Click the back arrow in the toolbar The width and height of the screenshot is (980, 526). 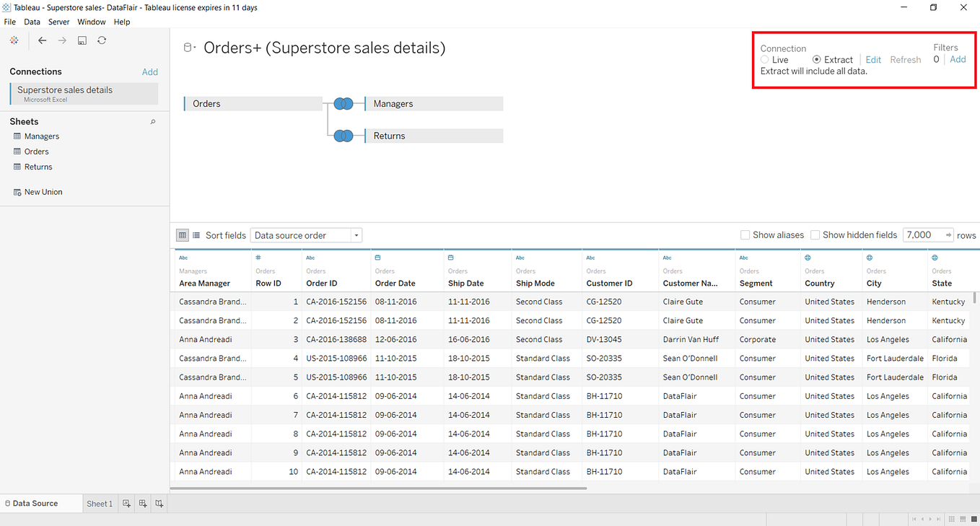43,40
